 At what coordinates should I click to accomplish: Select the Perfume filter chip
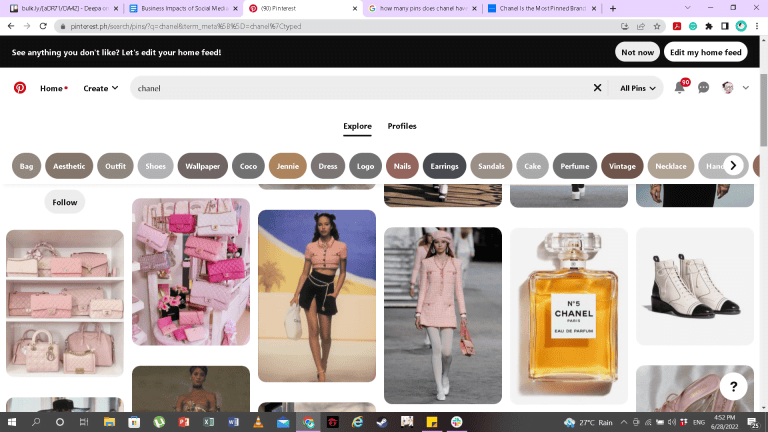575,166
